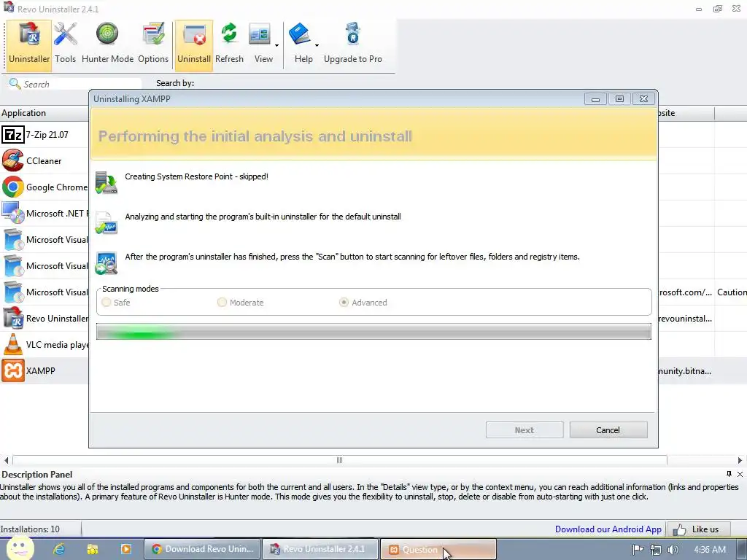Select the Microsoft .NET entry icon
Viewport: 747px width, 560px height.
click(x=13, y=214)
